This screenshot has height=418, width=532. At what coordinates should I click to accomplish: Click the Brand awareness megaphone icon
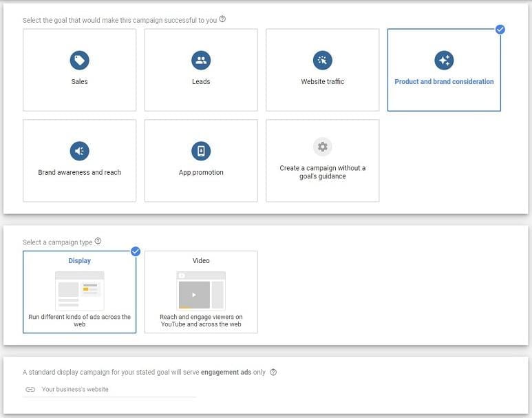coord(79,151)
